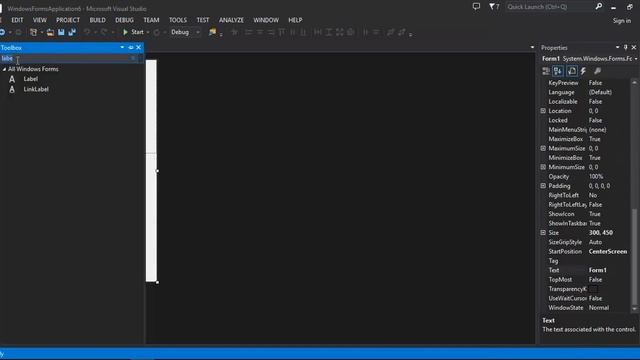Click the TransparencyKey color swatch
The image size is (640, 360).
click(593, 289)
